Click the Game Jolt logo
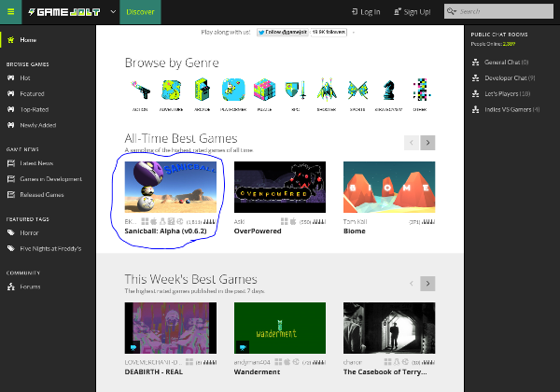Image resolution: width=560 pixels, height=392 pixels. [64, 12]
